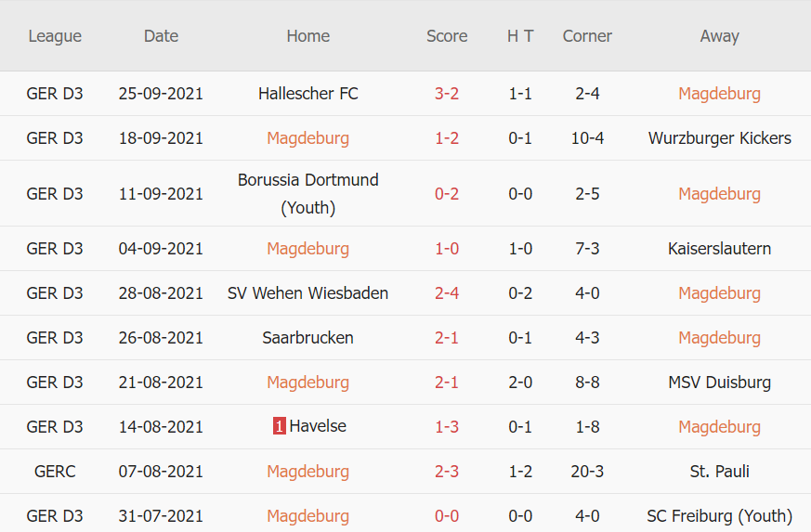Click the 3-2 score against Hallescher FC
Viewport: 811px width, 532px height.
click(447, 94)
